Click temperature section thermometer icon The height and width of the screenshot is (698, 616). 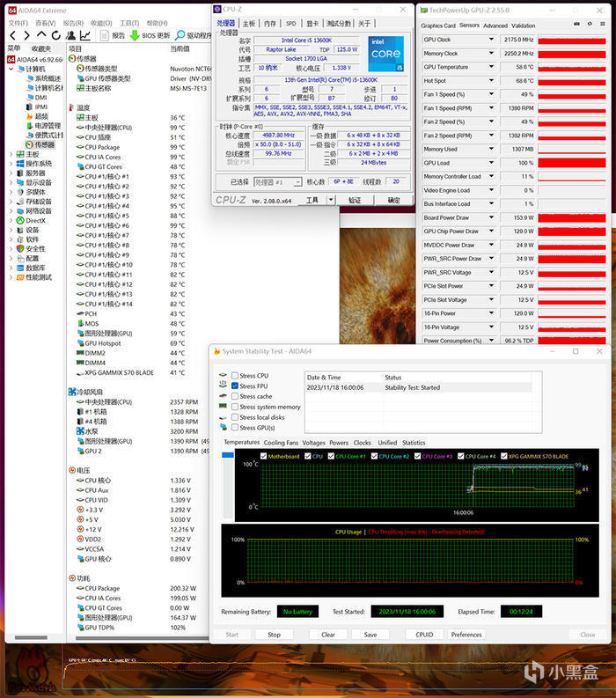pos(71,107)
